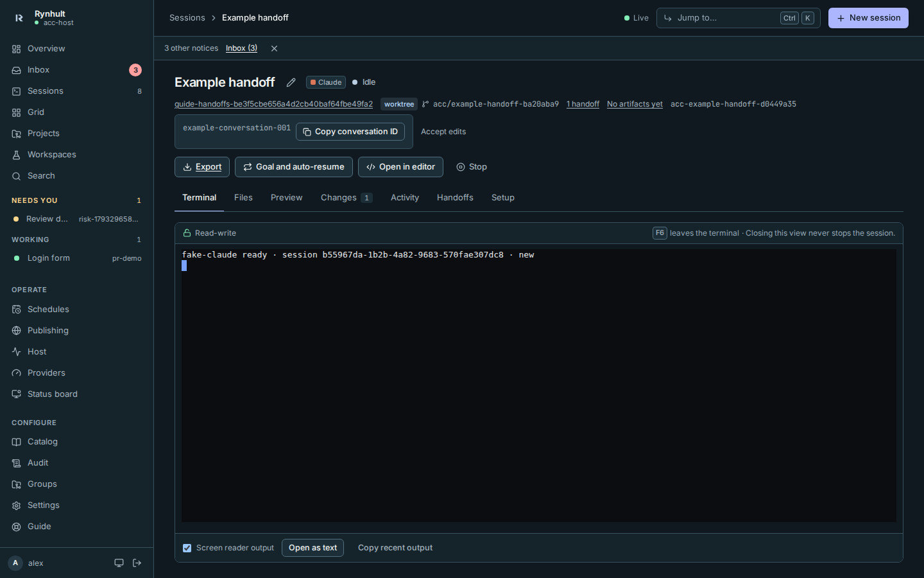
Task: Click the pencil icon to rename session
Action: [291, 82]
